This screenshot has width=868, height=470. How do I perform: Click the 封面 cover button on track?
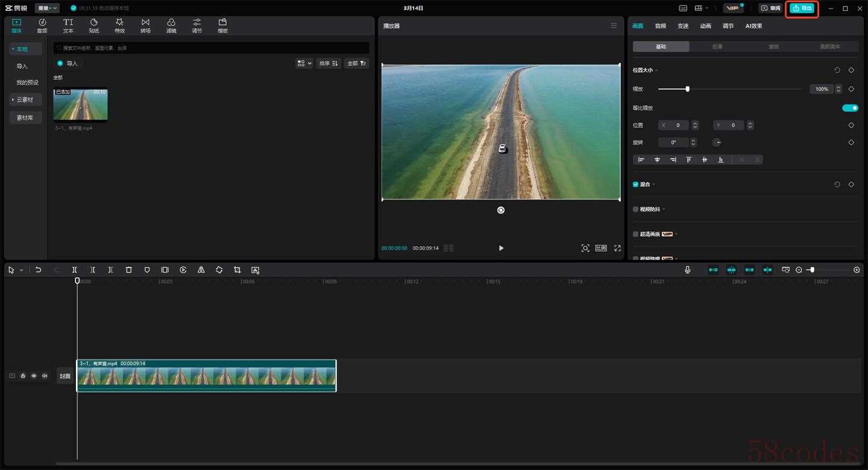click(x=65, y=376)
